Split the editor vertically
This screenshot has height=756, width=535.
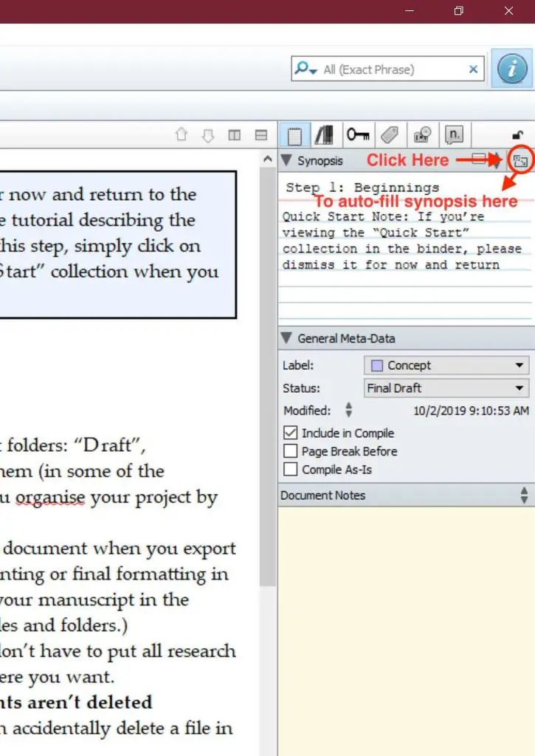234,135
